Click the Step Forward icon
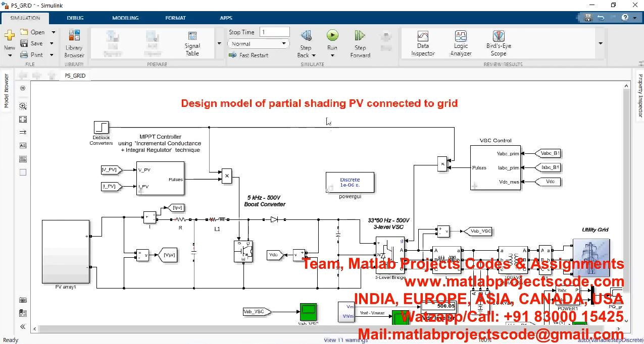644x344 pixels. pyautogui.click(x=360, y=36)
